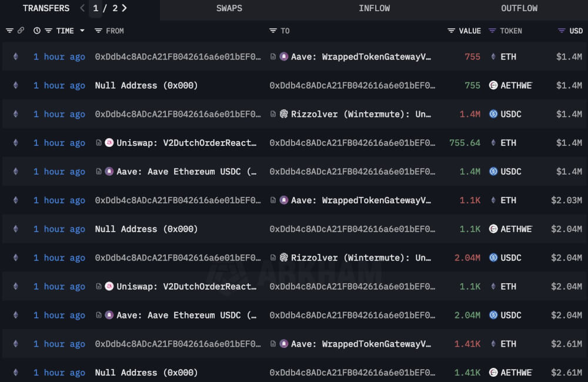Click AETHWE token icon in the 755 AETHWE row
This screenshot has height=382, width=588.
pyautogui.click(x=493, y=85)
